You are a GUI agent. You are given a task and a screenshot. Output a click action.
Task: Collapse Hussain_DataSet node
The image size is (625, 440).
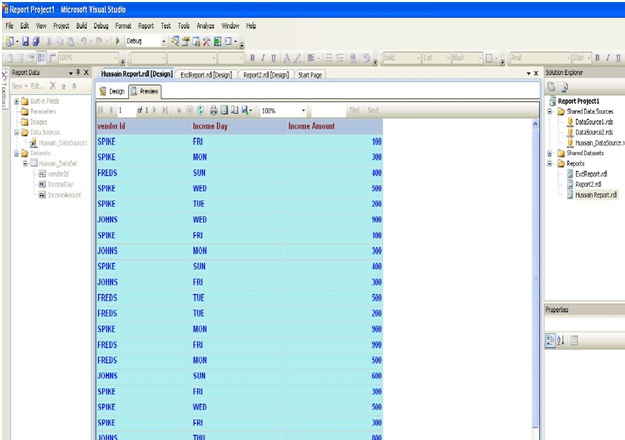coord(25,163)
